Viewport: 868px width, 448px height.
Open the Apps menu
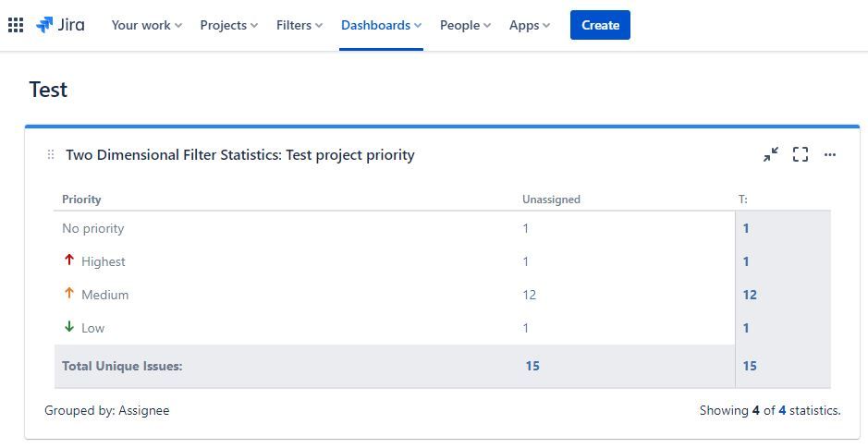click(x=529, y=25)
